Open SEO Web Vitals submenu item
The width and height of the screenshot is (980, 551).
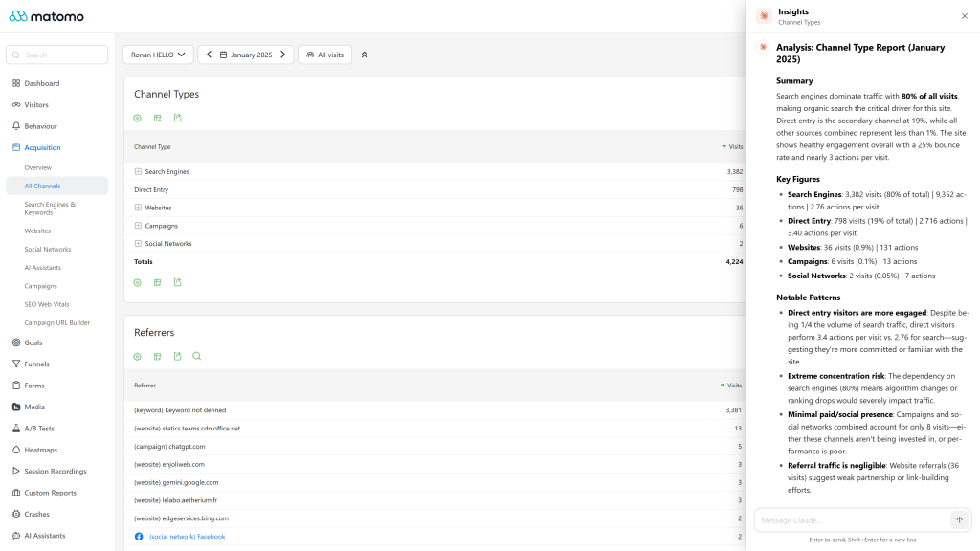pyautogui.click(x=46, y=304)
